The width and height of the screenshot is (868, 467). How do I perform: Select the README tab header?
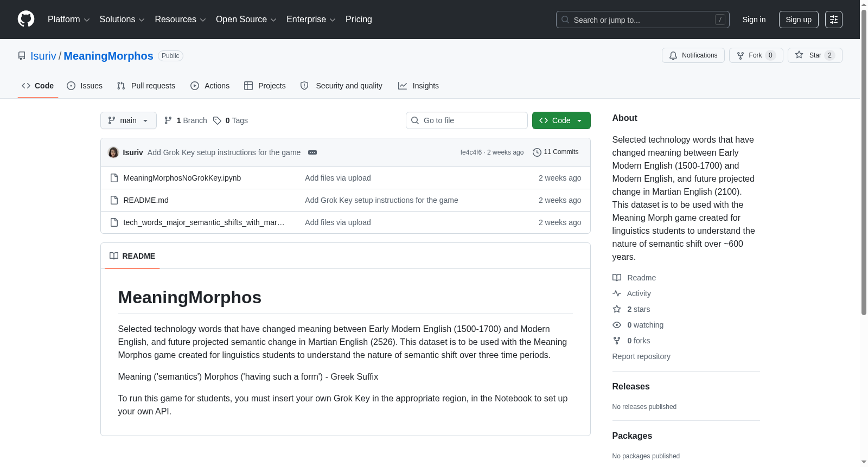click(132, 256)
